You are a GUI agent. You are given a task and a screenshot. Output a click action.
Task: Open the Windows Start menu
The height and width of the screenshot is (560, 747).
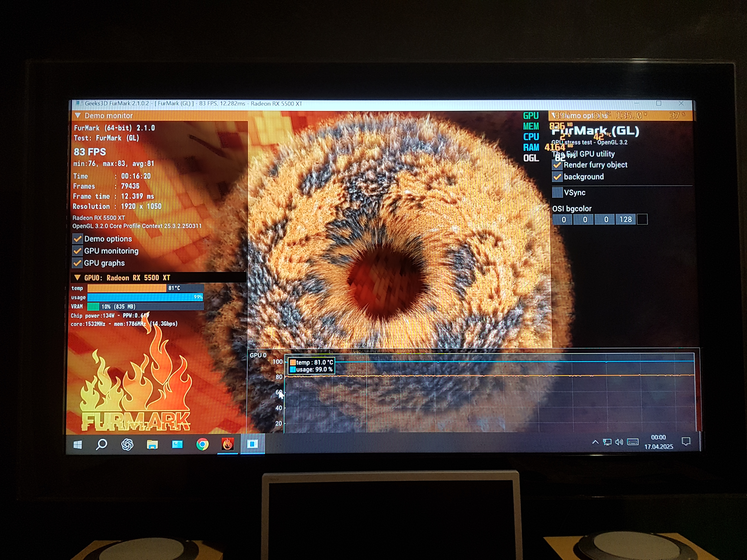click(78, 445)
